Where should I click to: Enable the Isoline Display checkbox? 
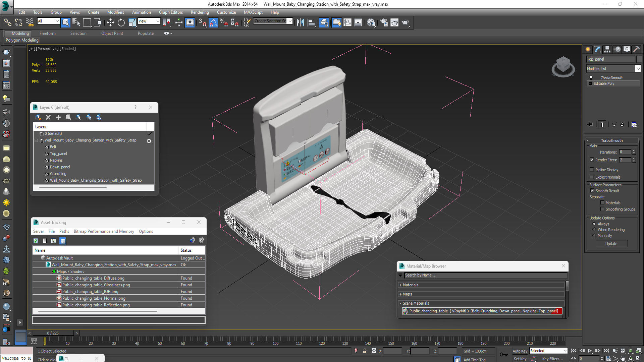[592, 170]
